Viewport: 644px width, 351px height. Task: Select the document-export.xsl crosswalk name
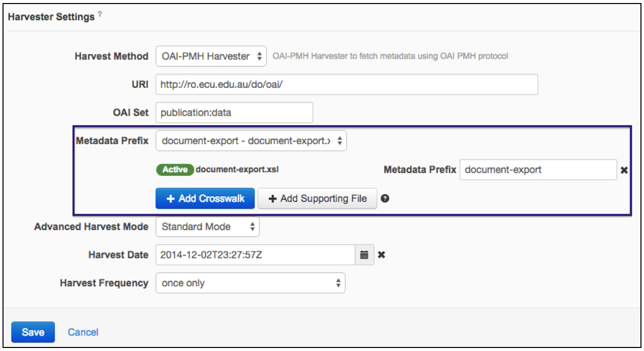coord(237,169)
